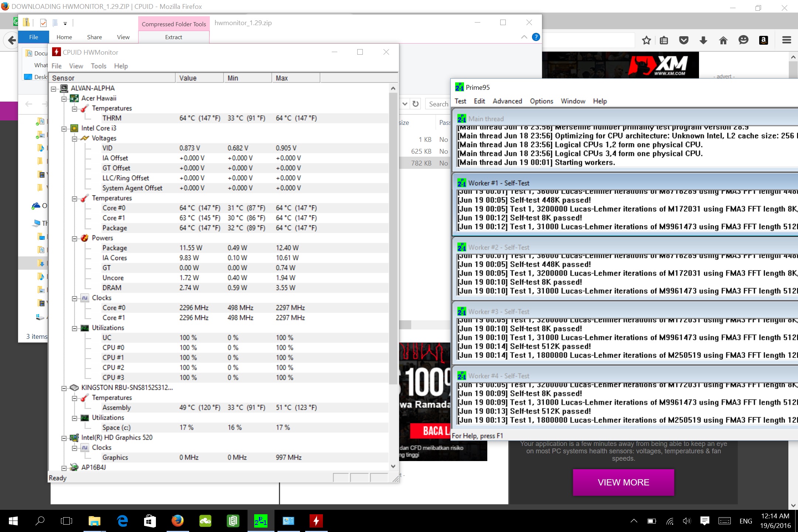The width and height of the screenshot is (798, 532).
Task: Open the Share tab in Explorer ribbon
Action: (95, 37)
